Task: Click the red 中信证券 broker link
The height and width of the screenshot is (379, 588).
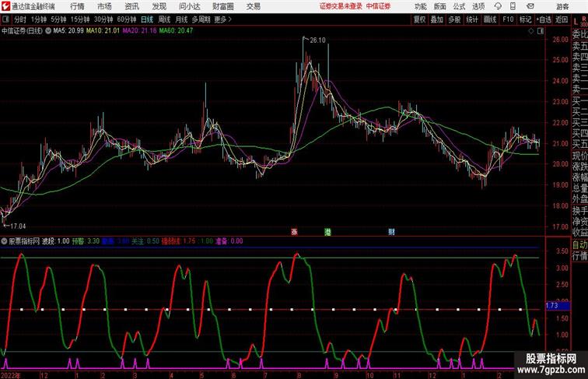Action: 378,6
